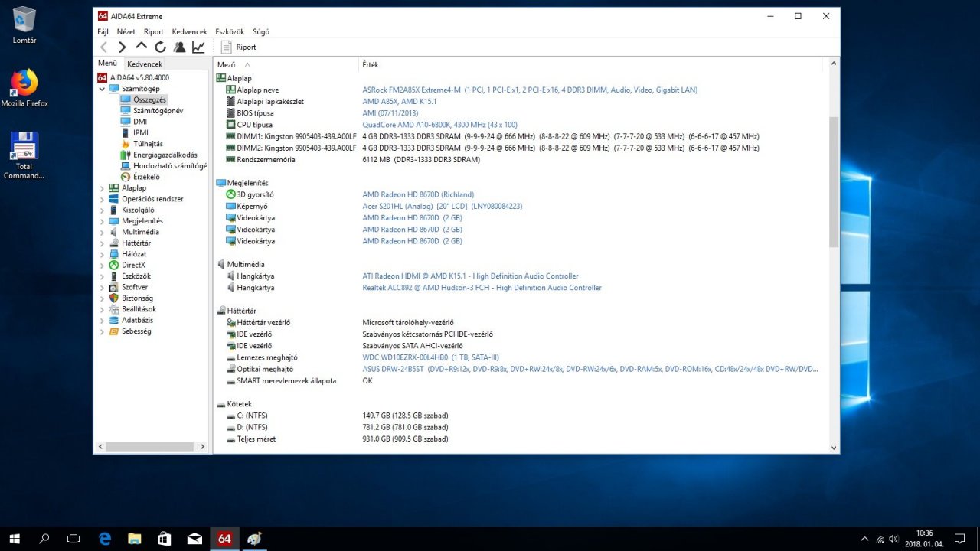980x551 pixels.
Task: Open the Nézet menu
Action: pyautogui.click(x=126, y=31)
